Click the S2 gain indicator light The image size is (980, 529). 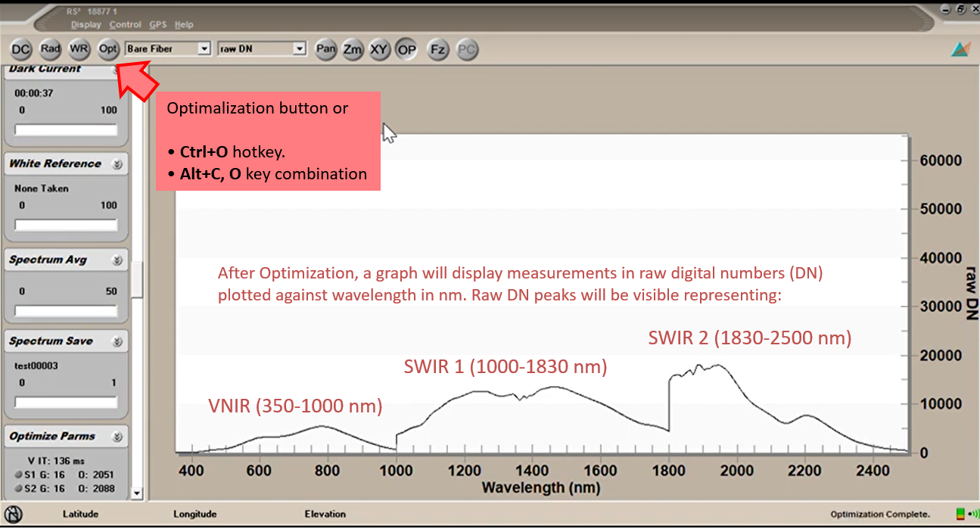click(x=18, y=489)
